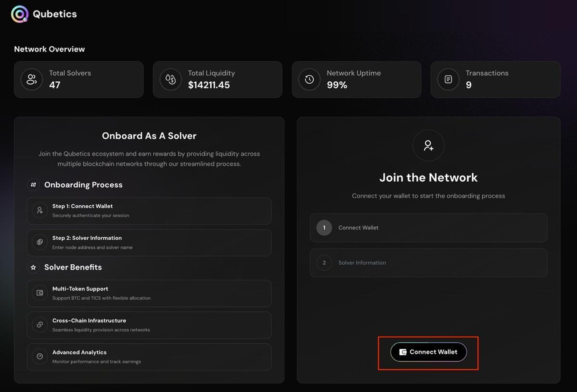Viewport: 577px width, 392px height.
Task: Click the Transactions document icon
Action: (x=448, y=79)
